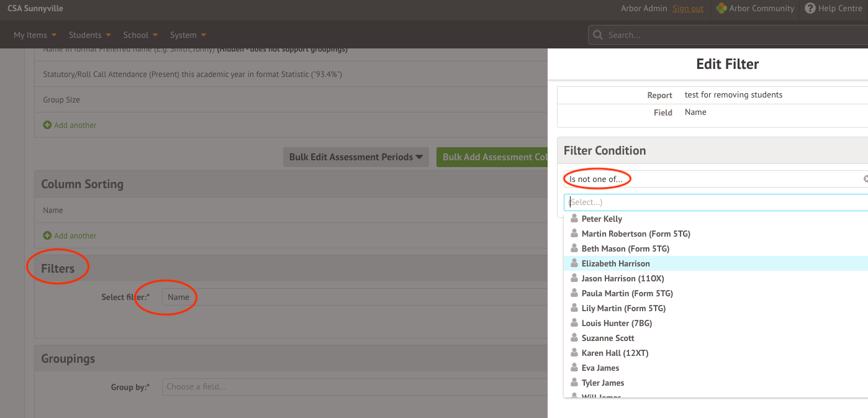Expand the School dropdown menu
Viewport: 868px width, 418px height.
click(x=140, y=35)
